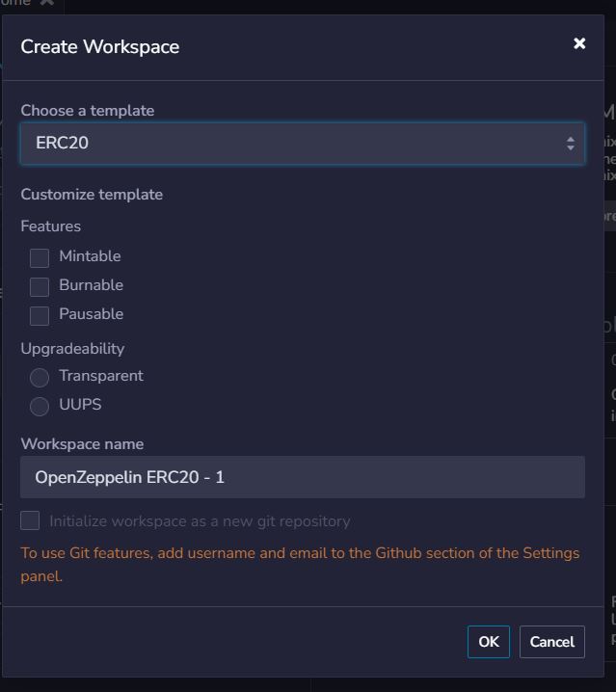Toggle Initialize workspace as git repository checkbox

(31, 520)
